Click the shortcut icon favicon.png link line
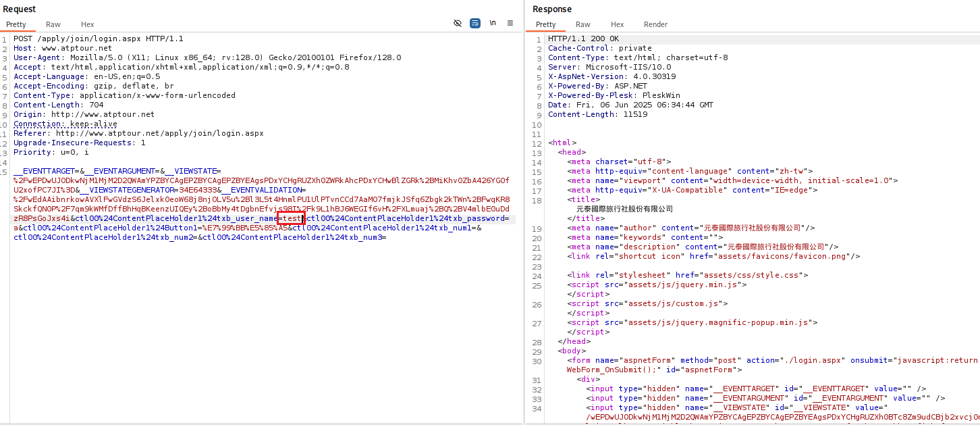This screenshot has height=425, width=980. 713,256
